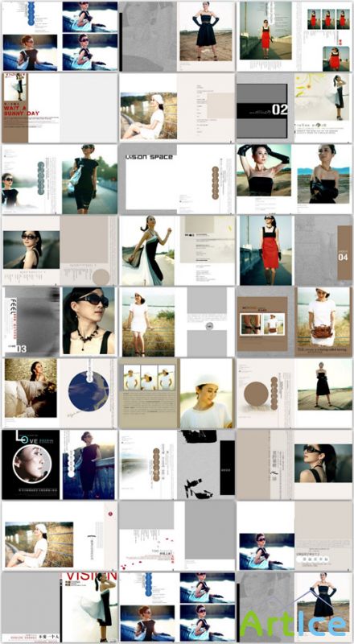Click the woman raising black gloves photo
Image resolution: width=354 pixels, height=644 pixels.
(x=264, y=170)
